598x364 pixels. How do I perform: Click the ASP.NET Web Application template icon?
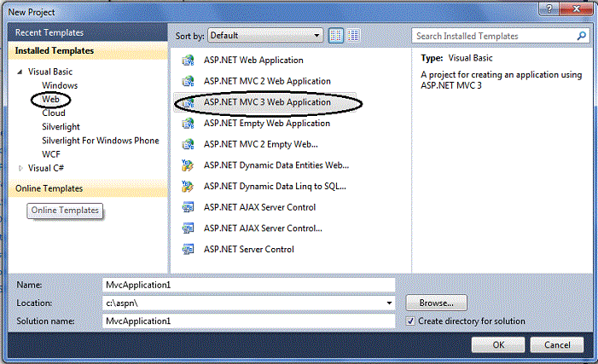[x=188, y=61]
